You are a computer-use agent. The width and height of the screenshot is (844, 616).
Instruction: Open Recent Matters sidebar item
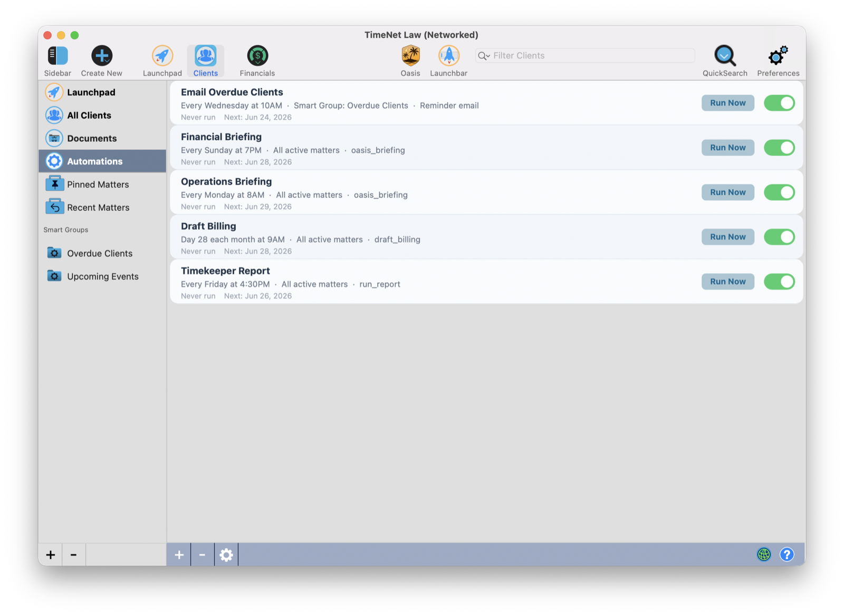pyautogui.click(x=102, y=207)
